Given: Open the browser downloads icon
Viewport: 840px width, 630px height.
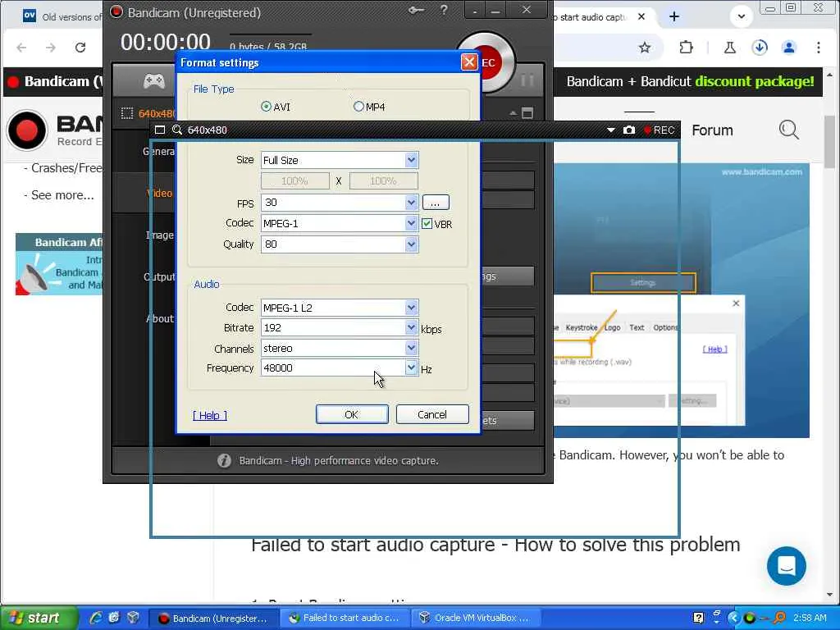Looking at the screenshot, I should coord(760,48).
